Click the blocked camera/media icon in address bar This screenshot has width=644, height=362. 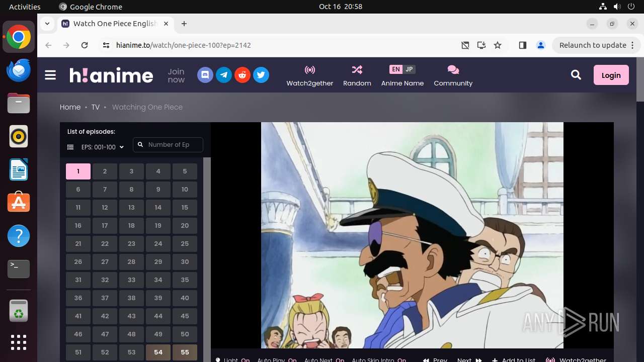pos(465,45)
